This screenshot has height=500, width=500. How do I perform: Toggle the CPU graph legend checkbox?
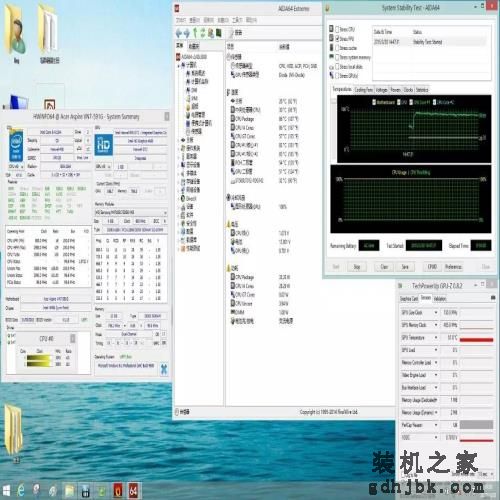coord(399,102)
